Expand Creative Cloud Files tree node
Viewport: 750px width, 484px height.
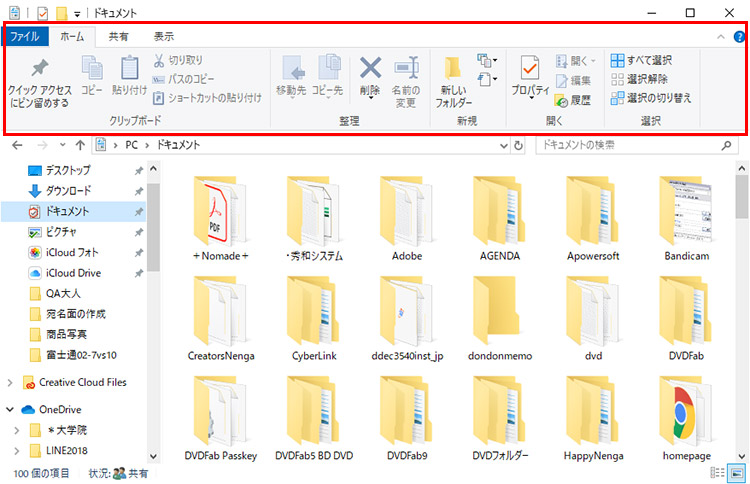(x=10, y=383)
